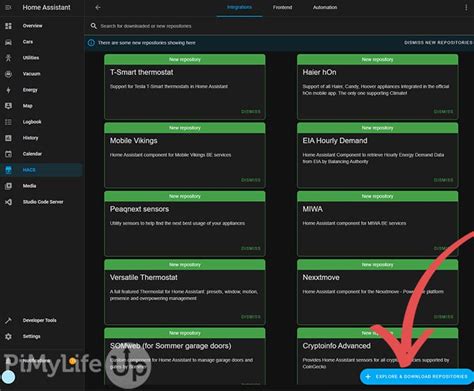
Task: Click Explore & Download Repositories button
Action: (x=417, y=377)
